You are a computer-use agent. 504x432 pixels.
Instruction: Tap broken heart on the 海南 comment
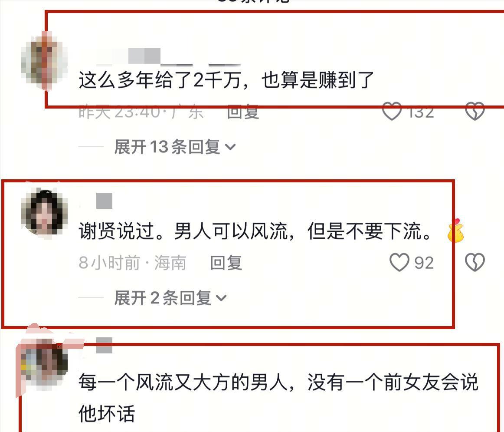[x=475, y=263]
